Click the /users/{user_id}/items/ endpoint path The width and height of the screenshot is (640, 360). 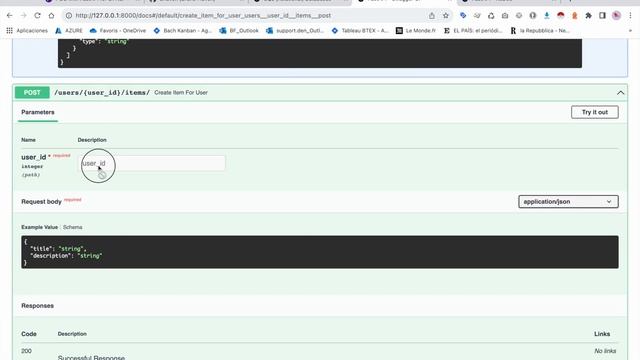pos(102,93)
